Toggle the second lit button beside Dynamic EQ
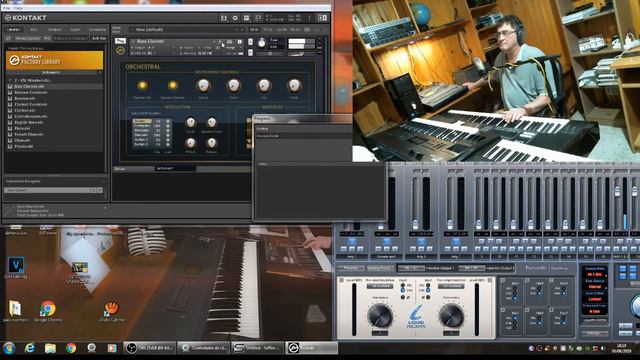The height and width of the screenshot is (360, 640). (x=173, y=85)
